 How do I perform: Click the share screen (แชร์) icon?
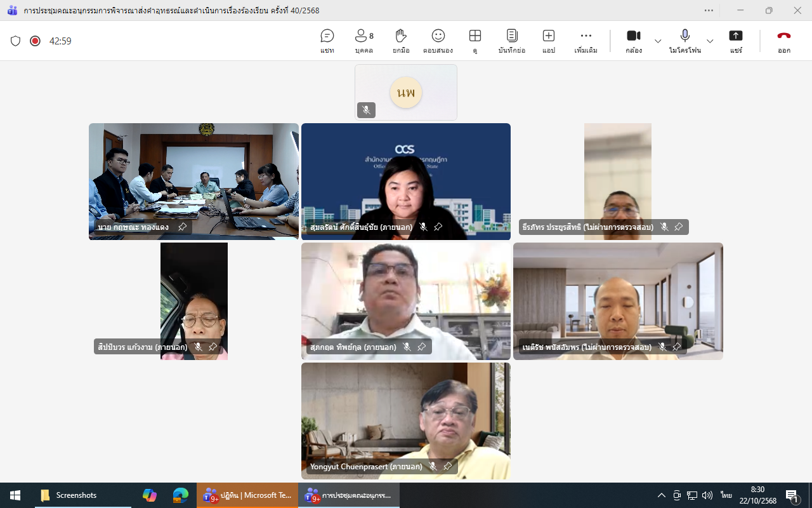pyautogui.click(x=735, y=41)
